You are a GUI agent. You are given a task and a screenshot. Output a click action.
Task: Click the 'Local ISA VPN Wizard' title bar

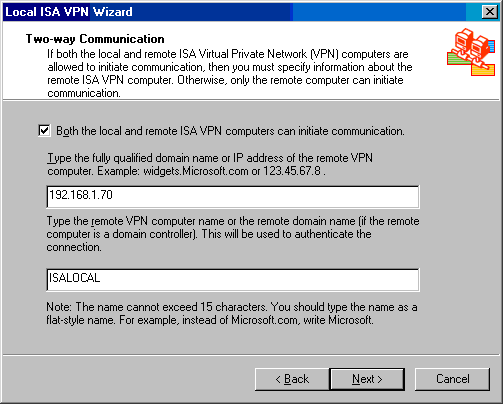click(233, 12)
